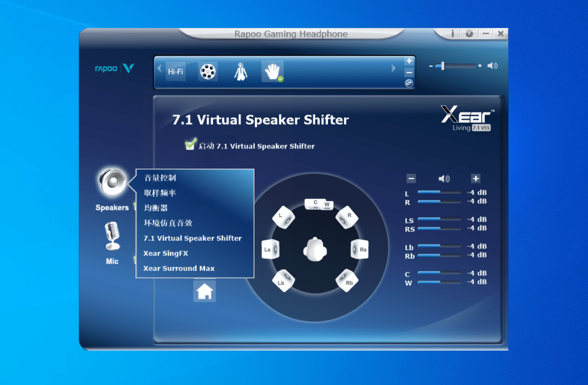Select the Ls side virtual speaker
588x385 pixels.
click(271, 249)
